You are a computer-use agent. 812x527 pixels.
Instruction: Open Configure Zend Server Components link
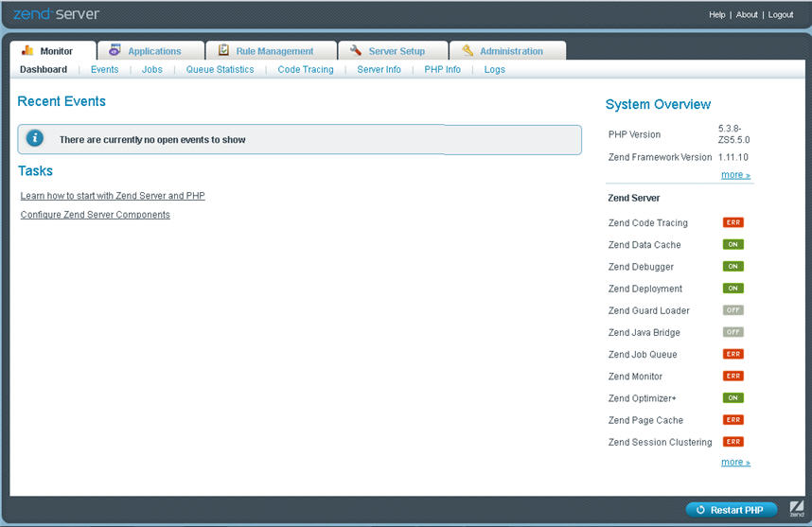96,215
